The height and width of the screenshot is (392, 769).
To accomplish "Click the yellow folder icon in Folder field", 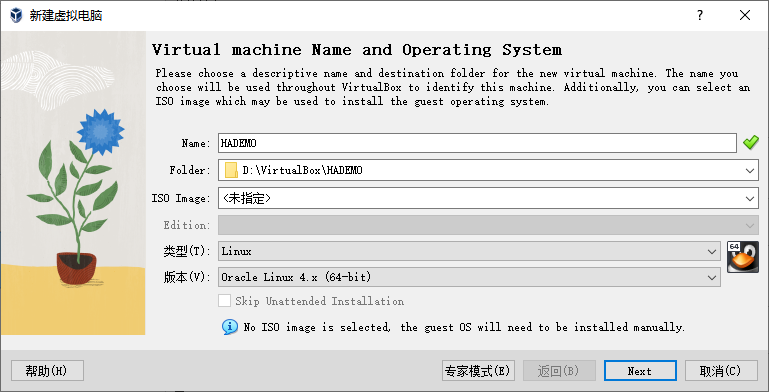I will pyautogui.click(x=231, y=170).
